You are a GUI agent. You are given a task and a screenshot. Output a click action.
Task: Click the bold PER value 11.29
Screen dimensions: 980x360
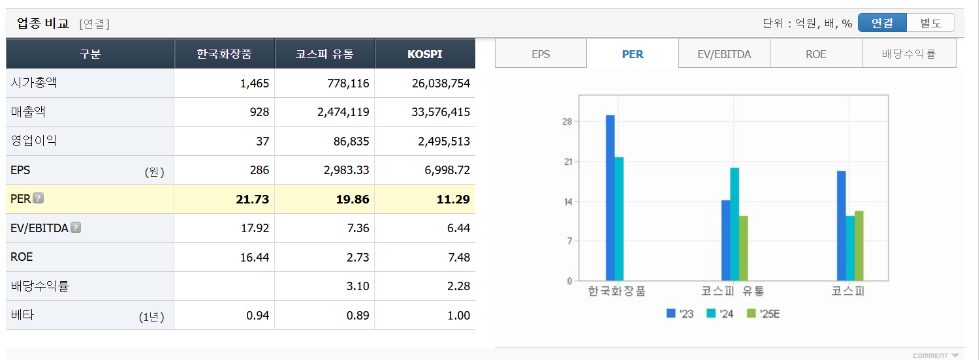[454, 199]
